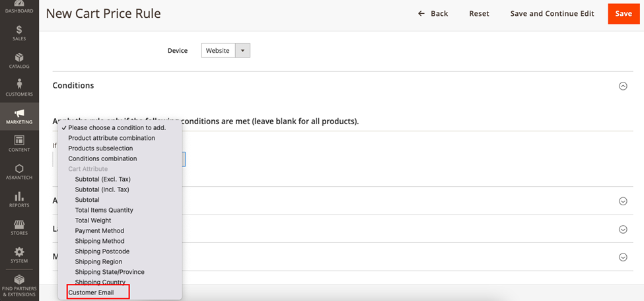Open the Catalog sidebar icon
The width and height of the screenshot is (644, 301).
tap(19, 61)
